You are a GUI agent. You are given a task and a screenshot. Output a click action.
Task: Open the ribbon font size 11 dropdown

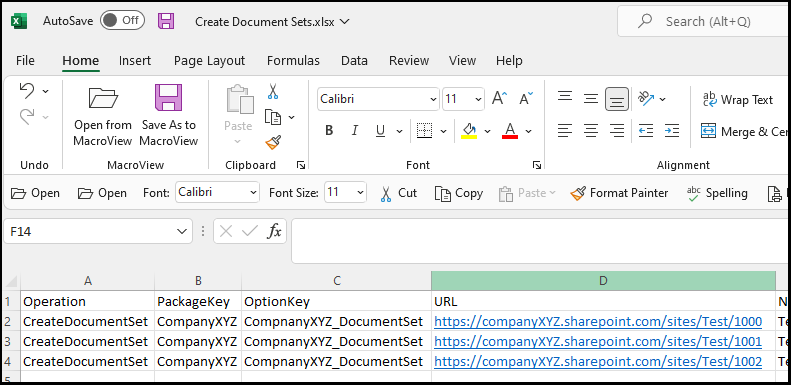coord(478,99)
